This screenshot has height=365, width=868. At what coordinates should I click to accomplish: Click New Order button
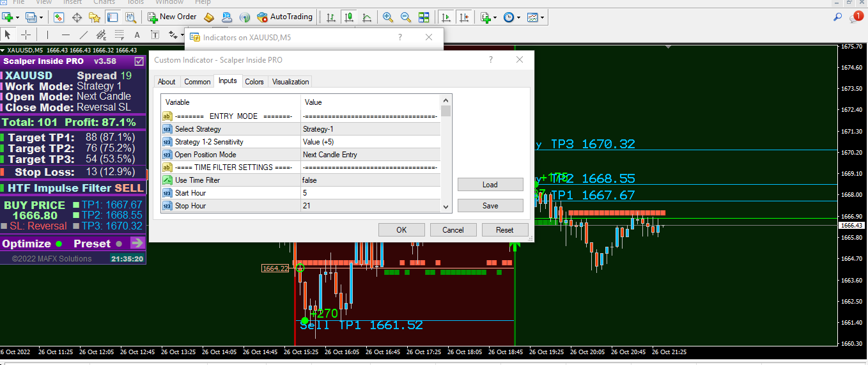coord(173,17)
